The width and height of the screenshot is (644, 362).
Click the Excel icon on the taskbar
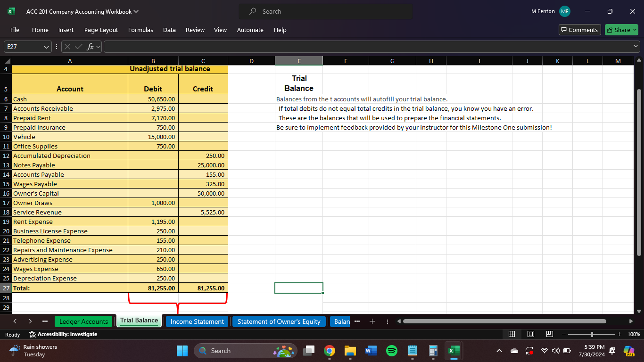click(454, 351)
